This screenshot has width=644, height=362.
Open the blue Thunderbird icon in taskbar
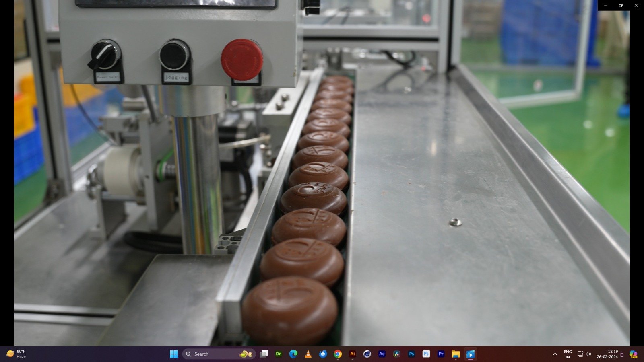tap(323, 354)
